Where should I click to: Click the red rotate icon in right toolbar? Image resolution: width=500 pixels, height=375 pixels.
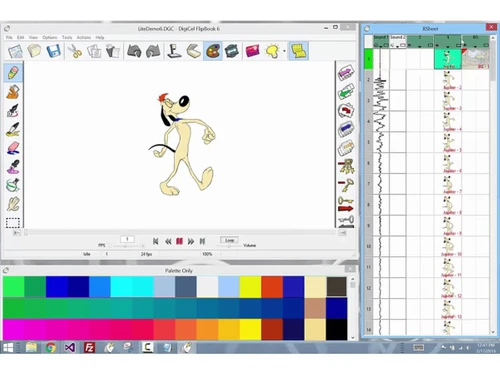coord(346,110)
